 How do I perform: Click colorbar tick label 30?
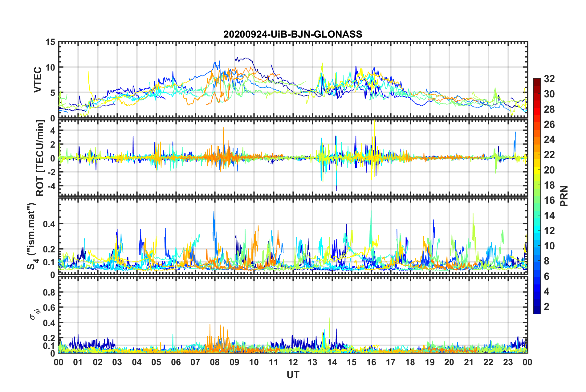click(x=549, y=94)
